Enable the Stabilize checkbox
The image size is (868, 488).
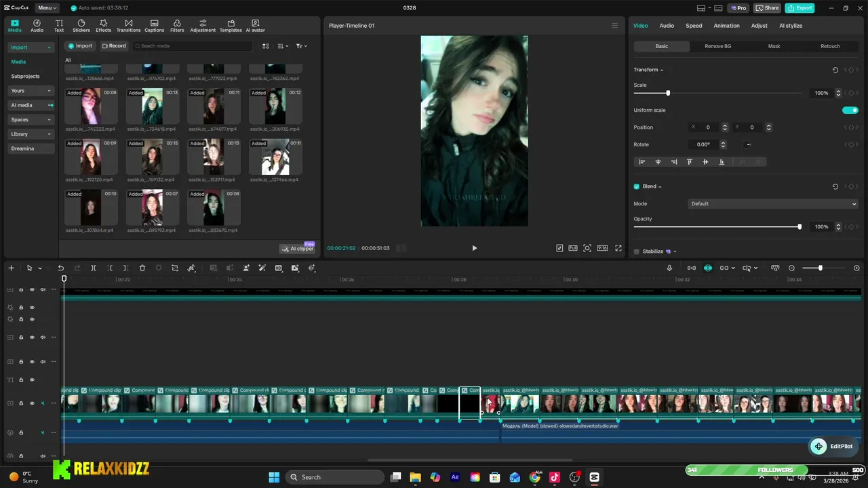tap(636, 251)
